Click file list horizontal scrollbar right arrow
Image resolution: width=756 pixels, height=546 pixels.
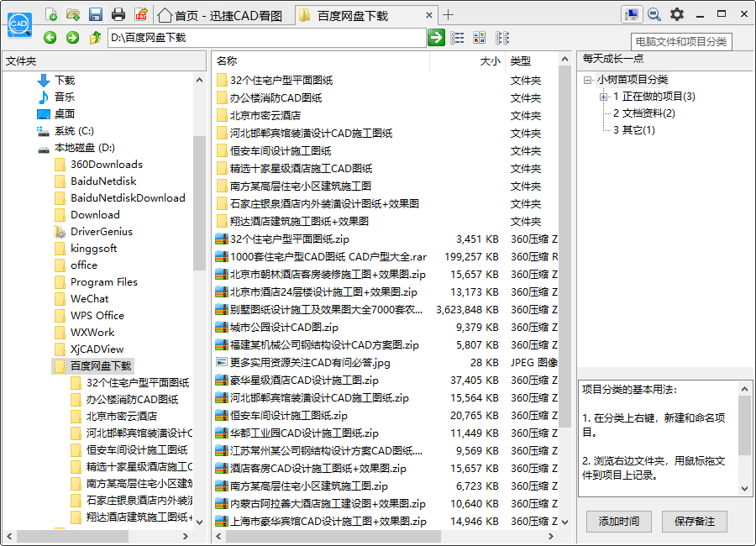pyautogui.click(x=551, y=537)
